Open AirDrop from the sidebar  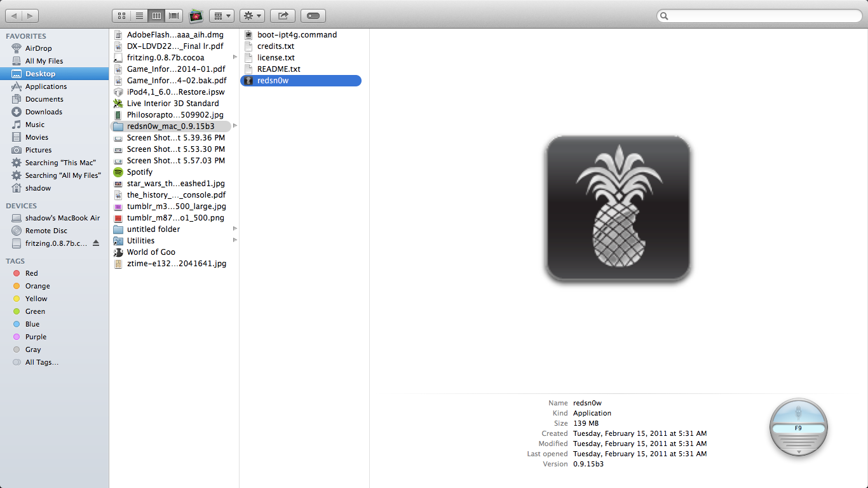pyautogui.click(x=37, y=48)
